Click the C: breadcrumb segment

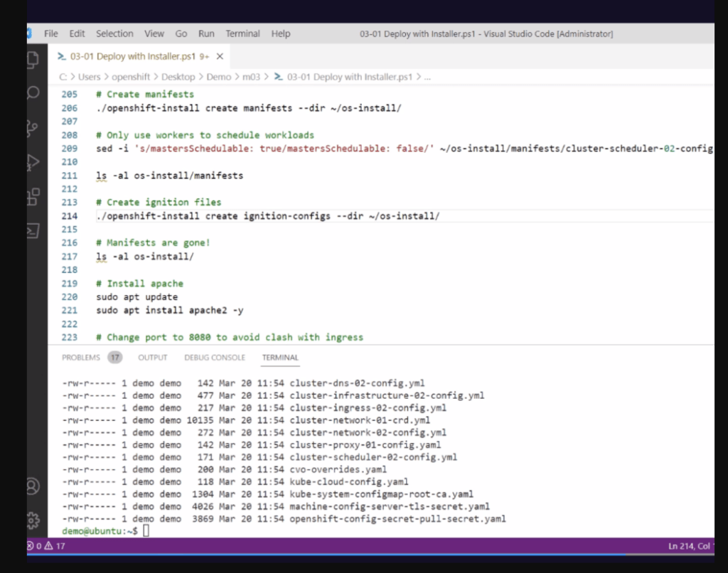point(63,77)
